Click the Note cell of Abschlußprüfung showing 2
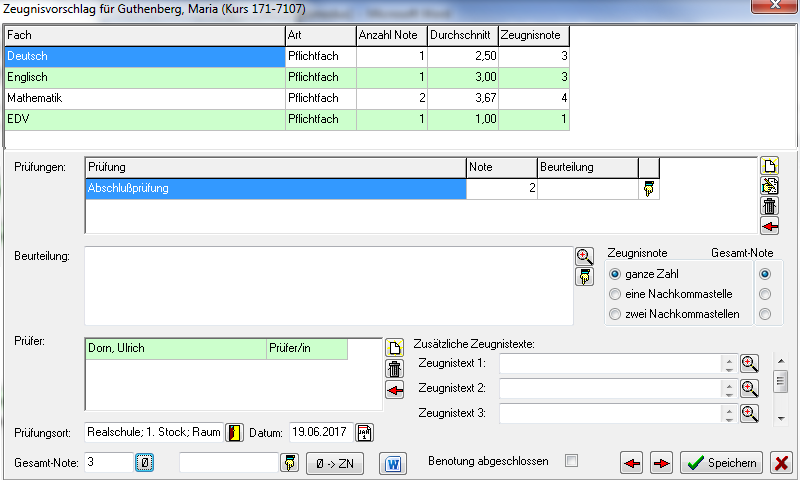This screenshot has height=480, width=800. click(x=502, y=189)
